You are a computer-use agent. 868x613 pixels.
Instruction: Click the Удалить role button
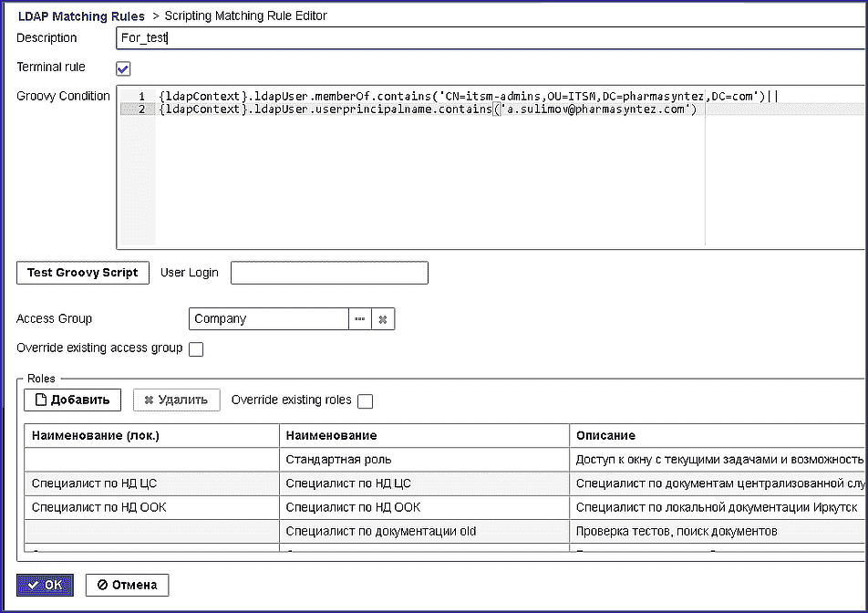pos(177,400)
